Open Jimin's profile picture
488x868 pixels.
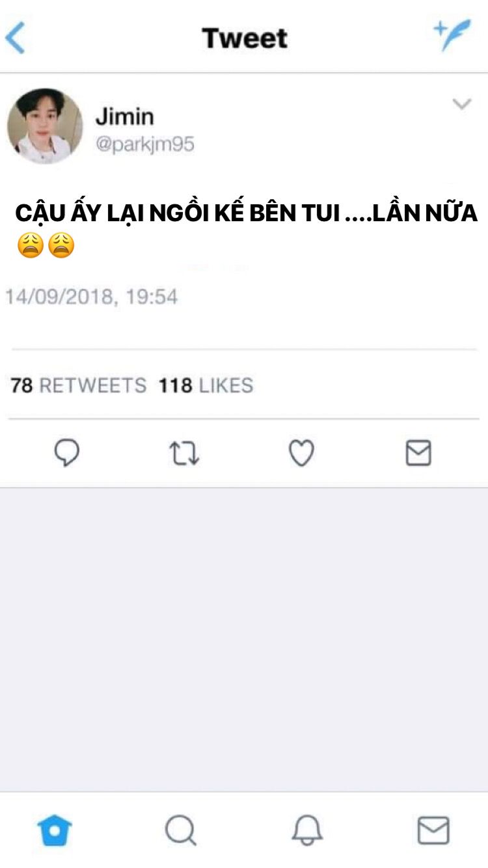point(45,126)
